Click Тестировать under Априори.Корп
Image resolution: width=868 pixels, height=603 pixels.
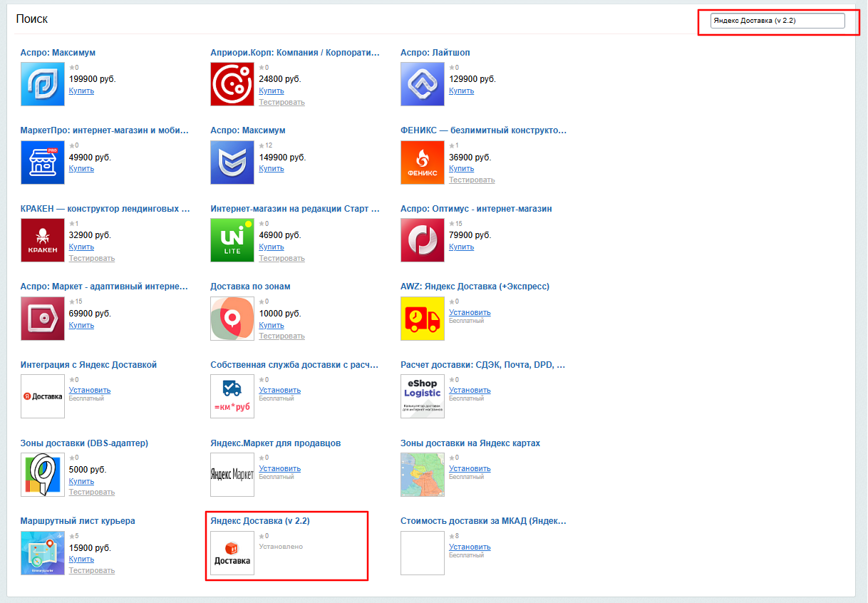click(x=282, y=102)
